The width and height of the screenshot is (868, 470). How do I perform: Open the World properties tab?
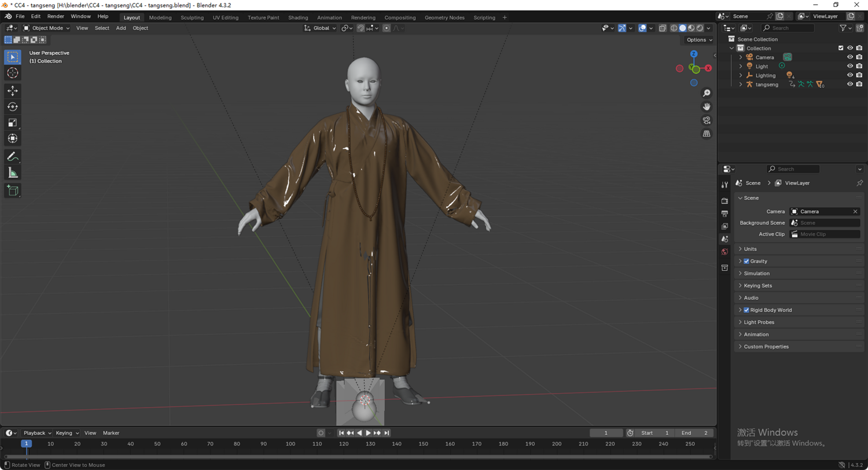[x=724, y=252]
